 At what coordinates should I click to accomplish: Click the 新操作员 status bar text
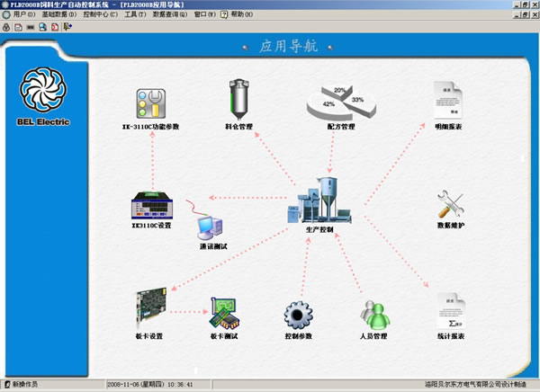(x=25, y=384)
